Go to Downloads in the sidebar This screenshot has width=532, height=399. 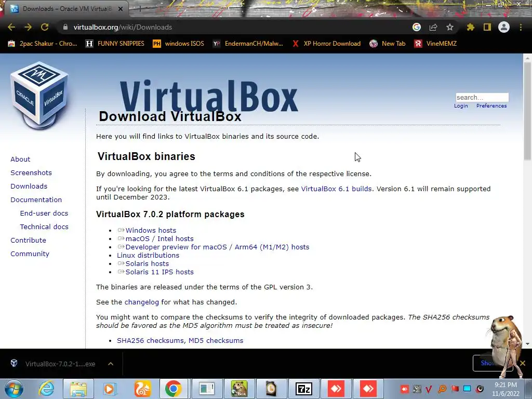[29, 187]
